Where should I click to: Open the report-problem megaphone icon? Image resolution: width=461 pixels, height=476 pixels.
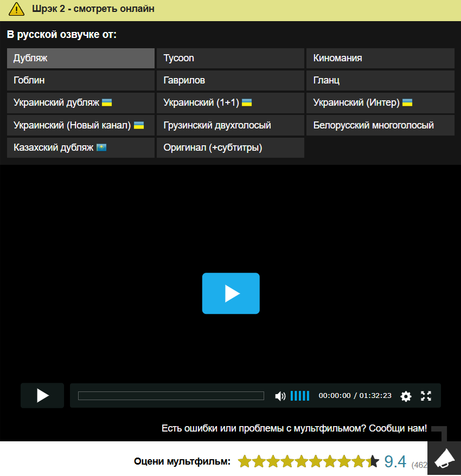[444, 459]
